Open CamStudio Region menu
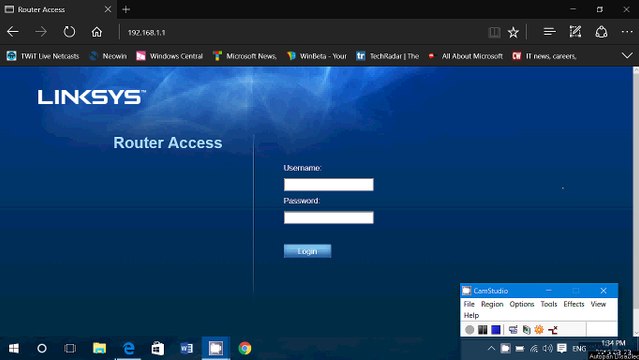Screen dimensions: 639x360 click(x=492, y=304)
